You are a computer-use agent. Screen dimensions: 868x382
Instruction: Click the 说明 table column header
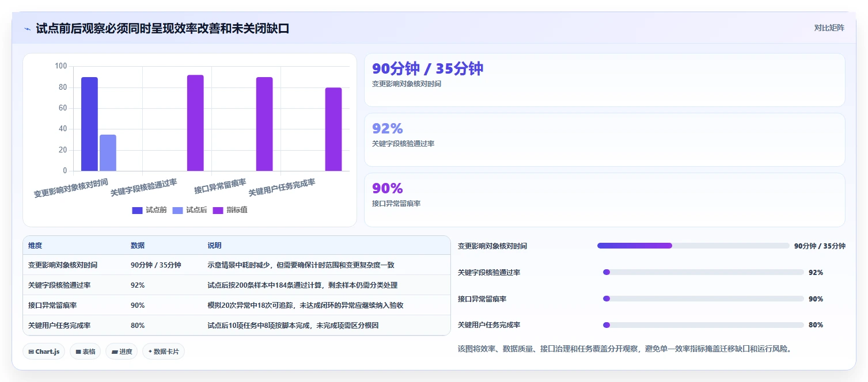[214, 246]
